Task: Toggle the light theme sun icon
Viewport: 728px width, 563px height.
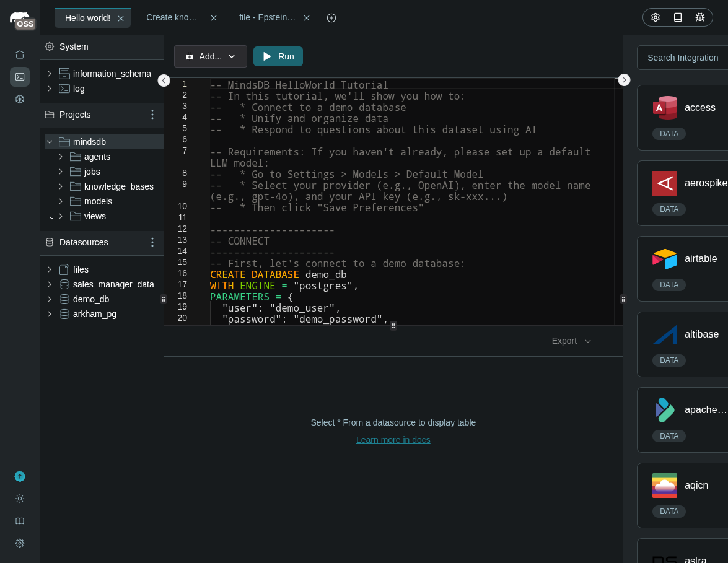Action: point(19,499)
